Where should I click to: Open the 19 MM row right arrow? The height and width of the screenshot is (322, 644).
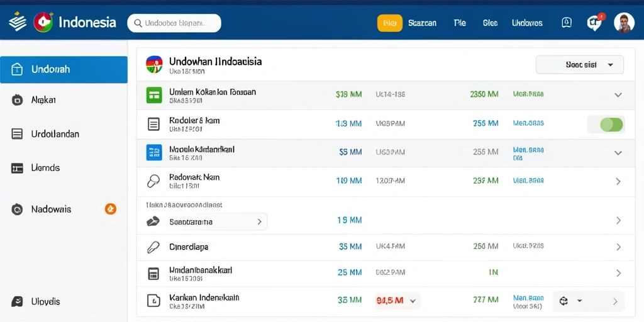pos(618,221)
